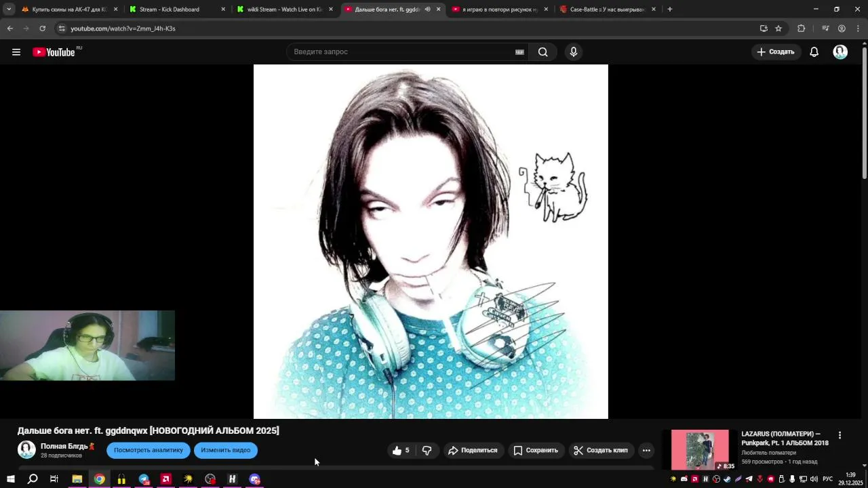Open the on-screen keyboard in search box

pyautogui.click(x=519, y=52)
